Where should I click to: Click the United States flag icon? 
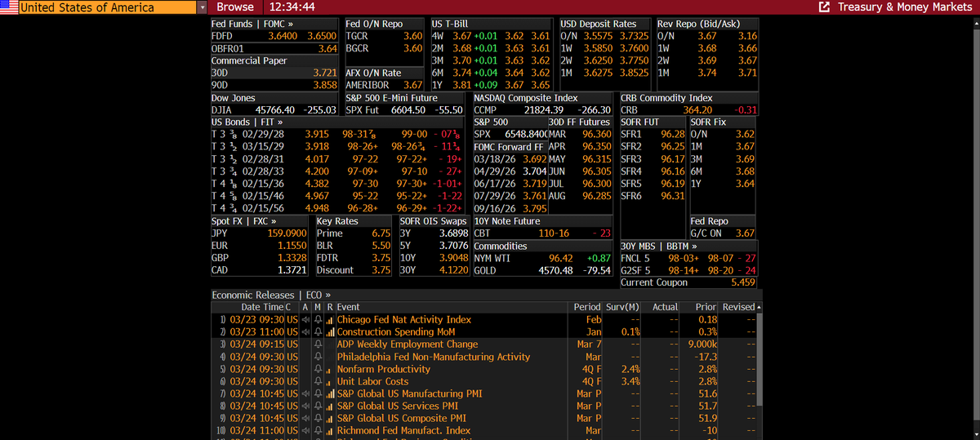[x=9, y=7]
